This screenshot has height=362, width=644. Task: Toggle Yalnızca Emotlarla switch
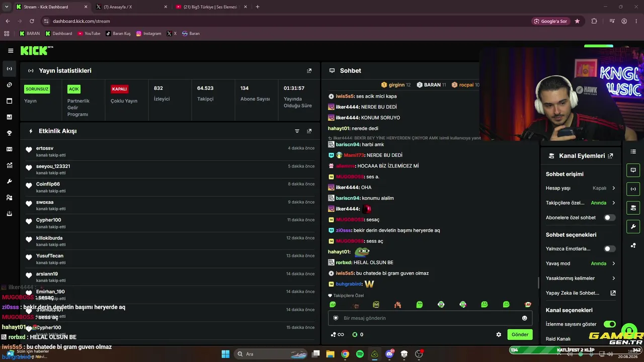609,249
